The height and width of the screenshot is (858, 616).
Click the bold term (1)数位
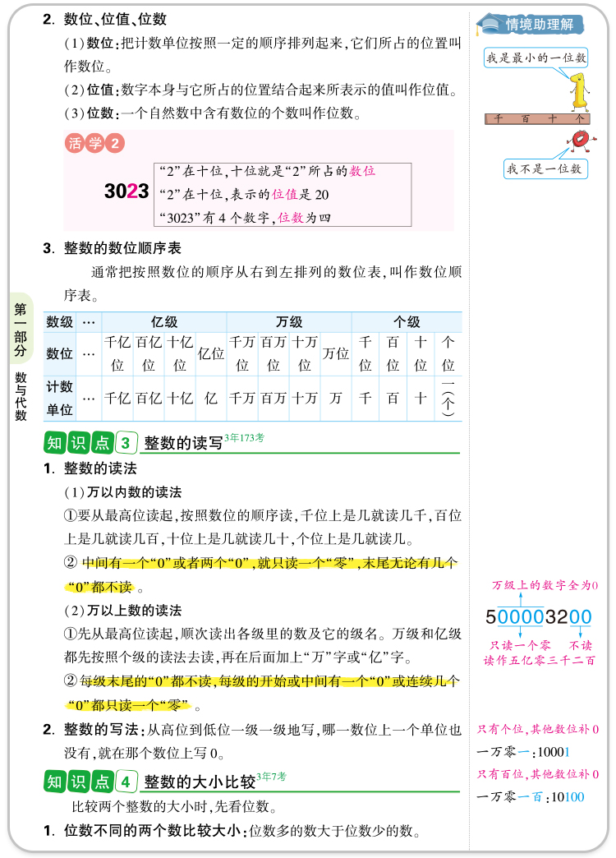[91, 43]
